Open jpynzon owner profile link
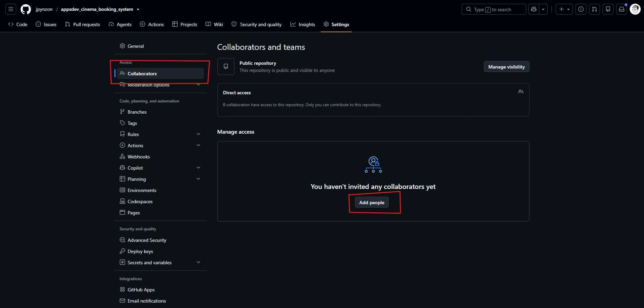The width and height of the screenshot is (644, 308). pyautogui.click(x=44, y=9)
